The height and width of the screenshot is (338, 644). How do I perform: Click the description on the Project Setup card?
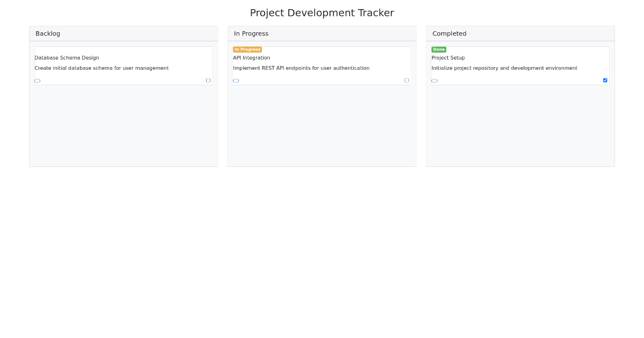(504, 68)
